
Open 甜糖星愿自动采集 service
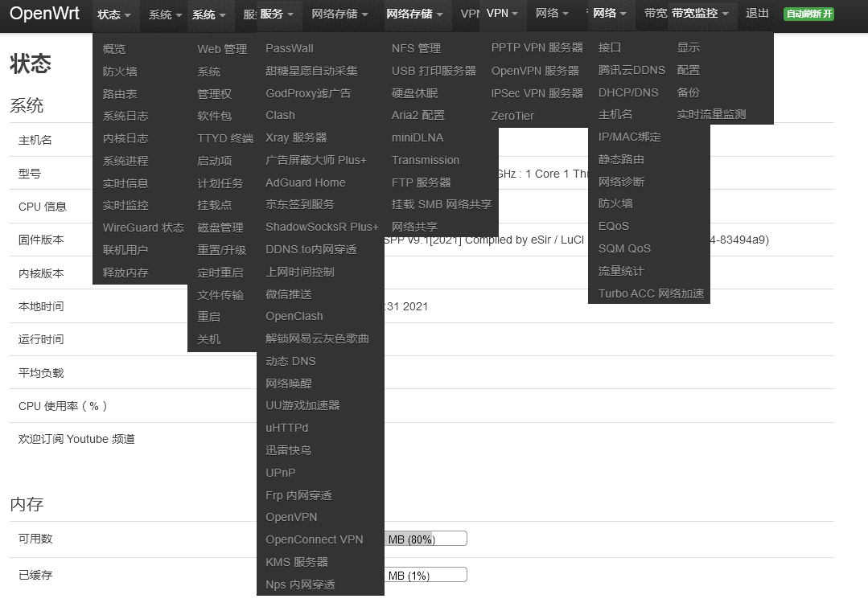(x=311, y=71)
